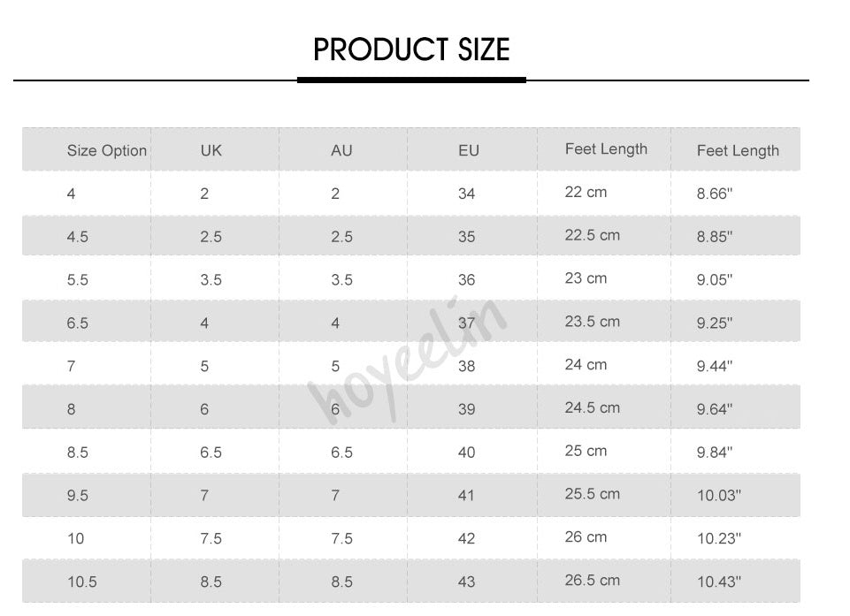
Task: Select EU size 43 cell
Action: [x=467, y=582]
